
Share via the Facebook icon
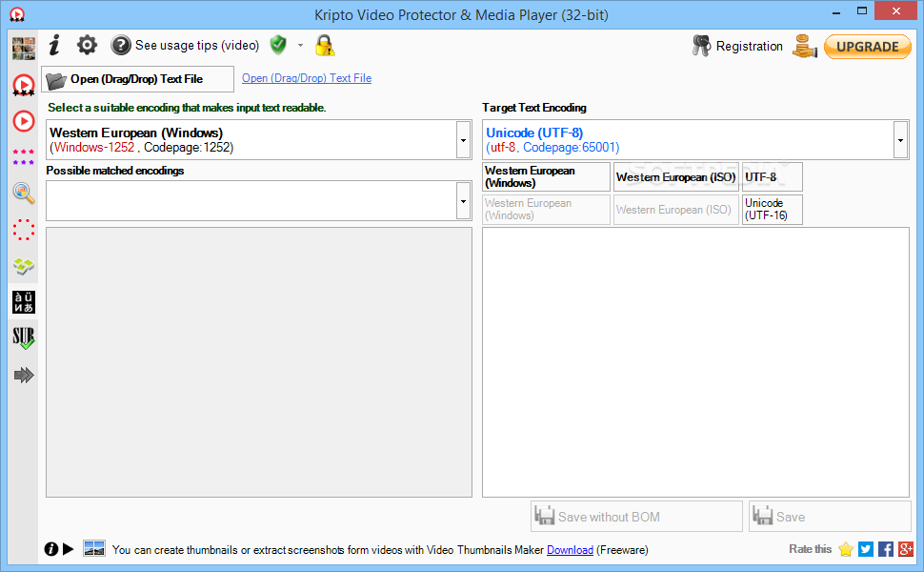click(886, 549)
